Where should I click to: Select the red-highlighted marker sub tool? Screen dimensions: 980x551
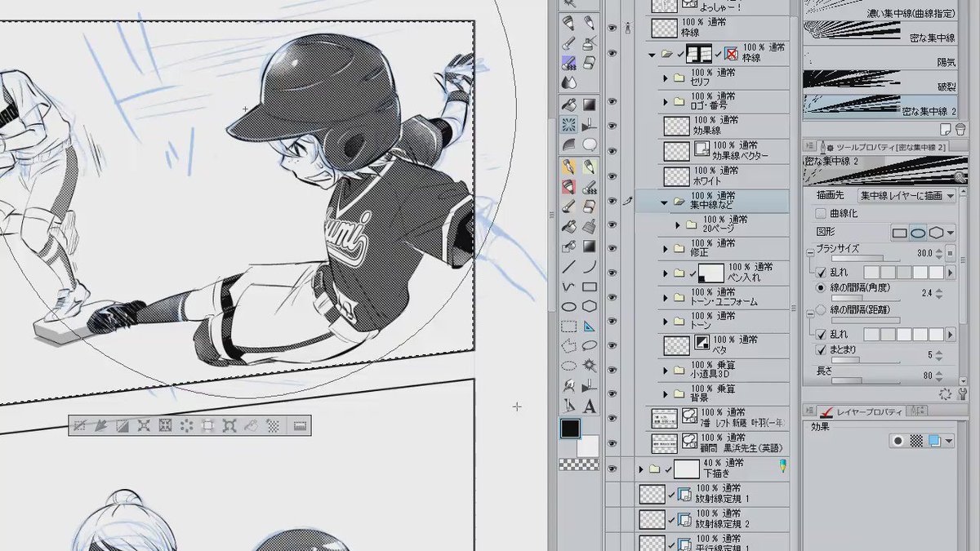click(569, 187)
